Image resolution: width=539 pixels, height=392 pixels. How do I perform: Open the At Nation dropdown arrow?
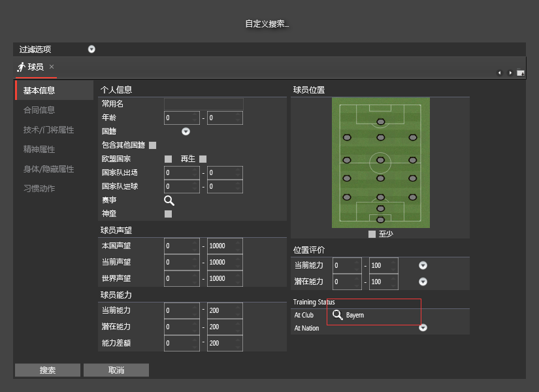click(x=423, y=327)
